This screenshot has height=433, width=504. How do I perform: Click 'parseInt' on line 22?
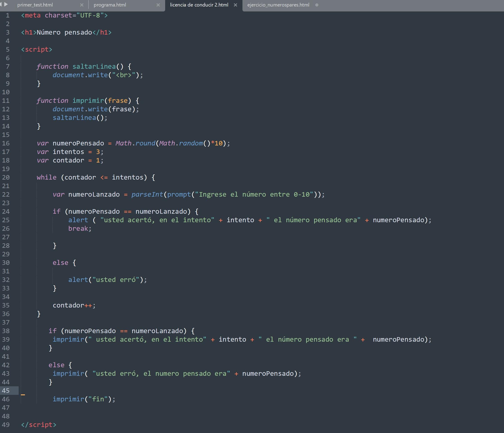click(x=147, y=194)
